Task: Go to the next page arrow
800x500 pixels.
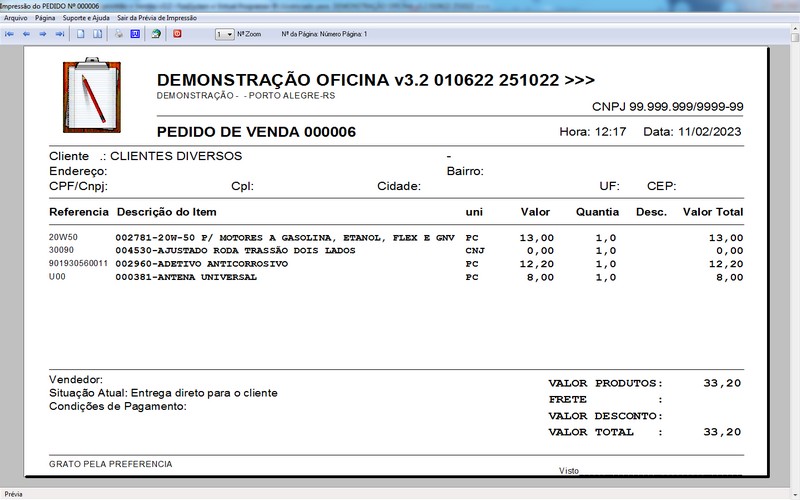Action: pos(43,34)
